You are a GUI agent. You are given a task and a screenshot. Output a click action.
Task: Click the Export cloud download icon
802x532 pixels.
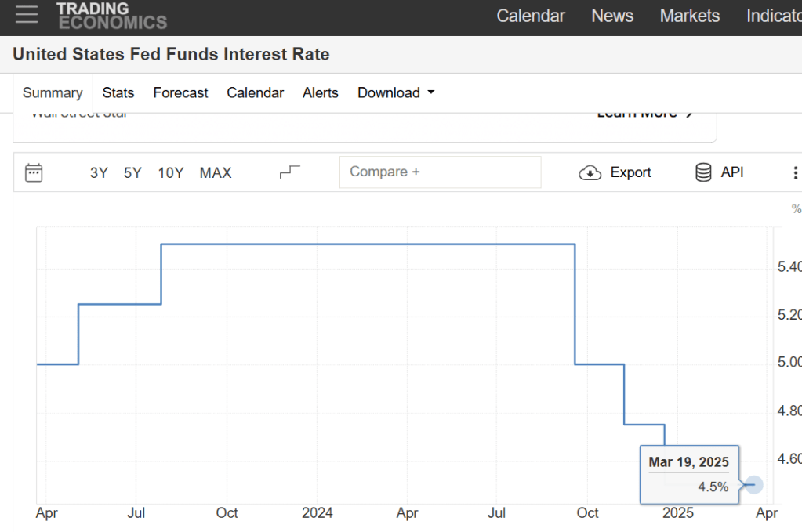[590, 172]
